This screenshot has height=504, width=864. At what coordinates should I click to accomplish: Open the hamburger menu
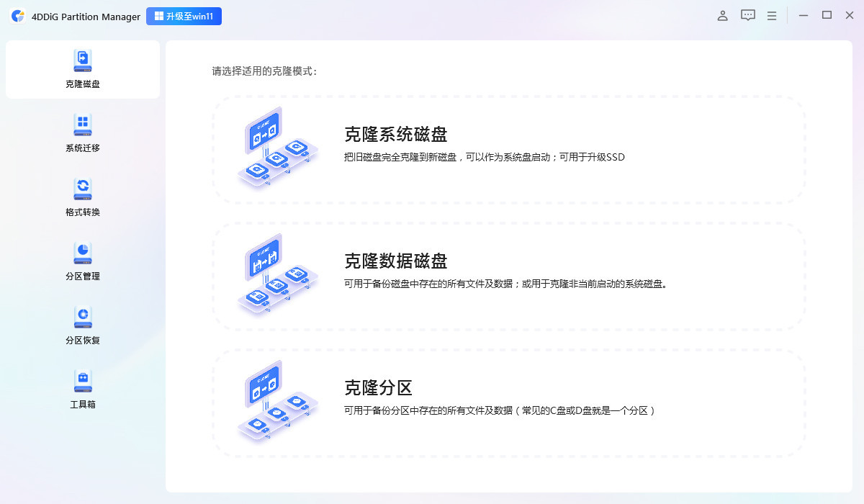pos(772,15)
